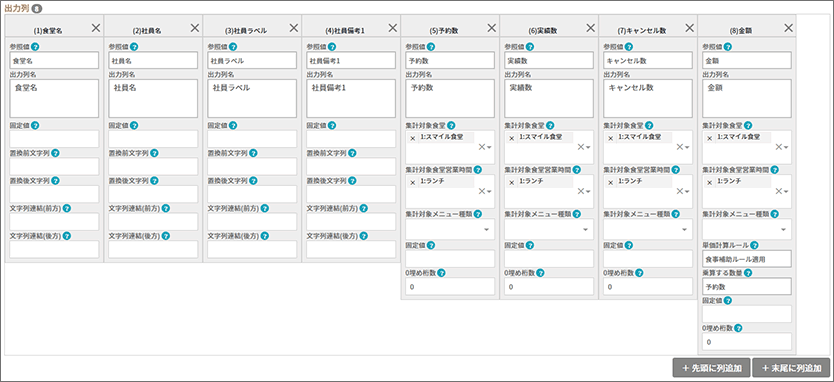The width and height of the screenshot is (834, 382).
Task: Remove the (8)金額 column with its X icon
Action: point(788,28)
